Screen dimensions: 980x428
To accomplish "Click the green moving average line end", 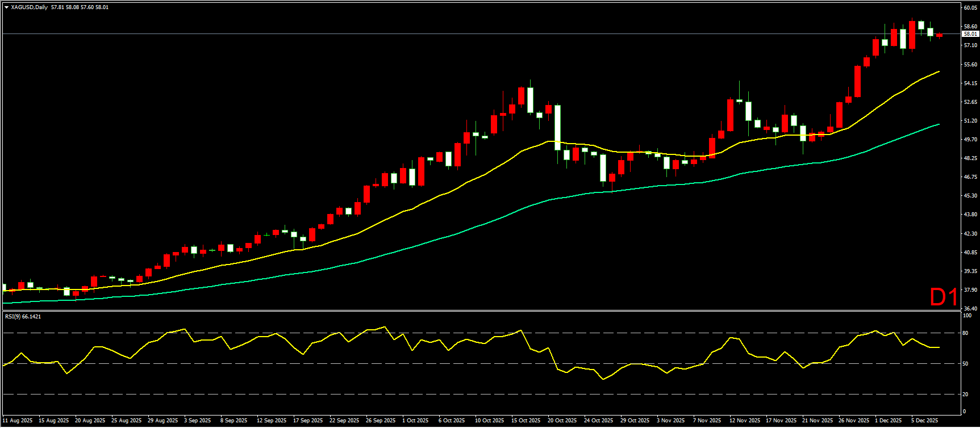I will [x=939, y=124].
